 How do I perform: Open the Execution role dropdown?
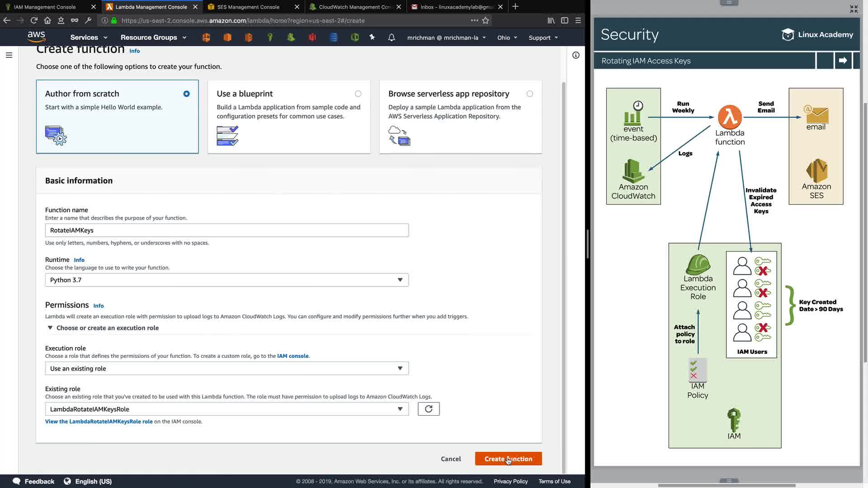[226, 369]
